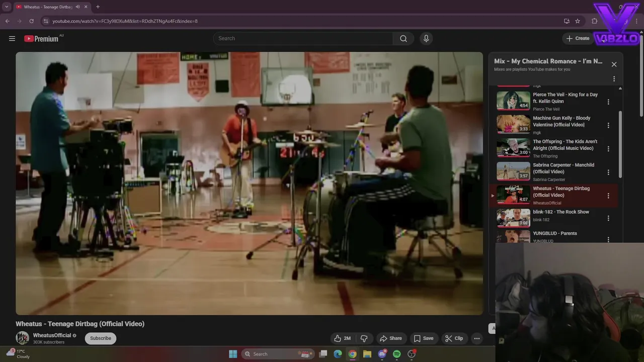Click install app icon in address bar
Viewport: 644px width, 362px height.
pyautogui.click(x=567, y=21)
